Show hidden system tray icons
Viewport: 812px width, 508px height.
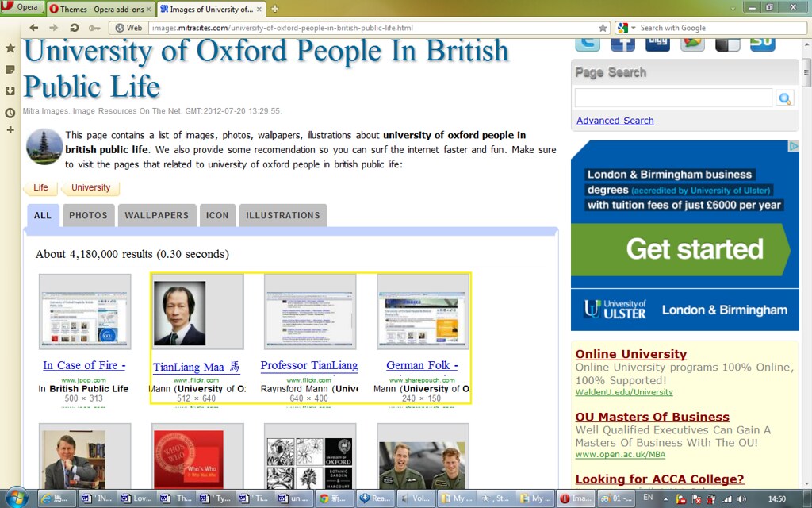pos(665,499)
